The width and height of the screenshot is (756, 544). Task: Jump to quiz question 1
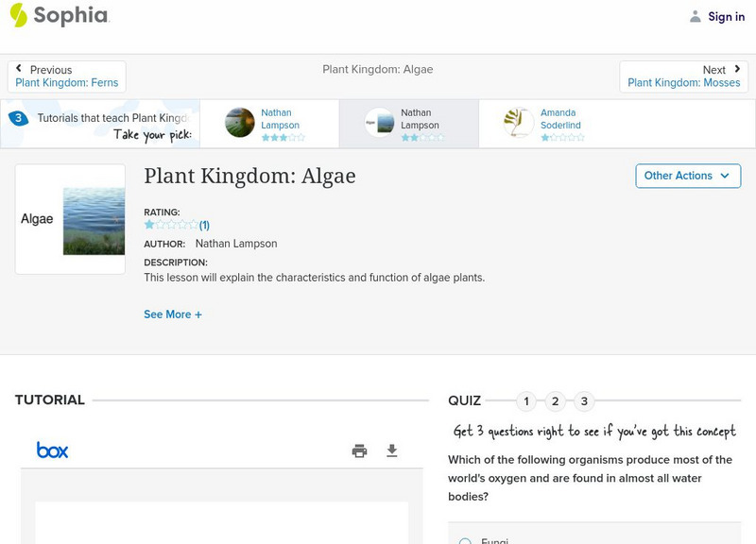(526, 401)
